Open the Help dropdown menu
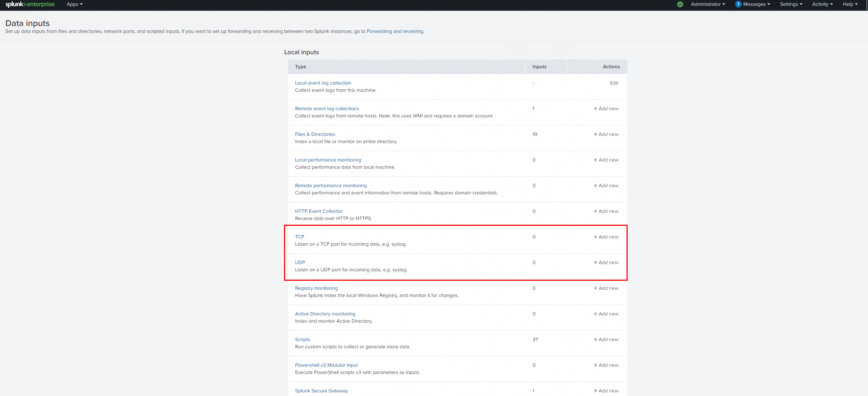 click(850, 4)
